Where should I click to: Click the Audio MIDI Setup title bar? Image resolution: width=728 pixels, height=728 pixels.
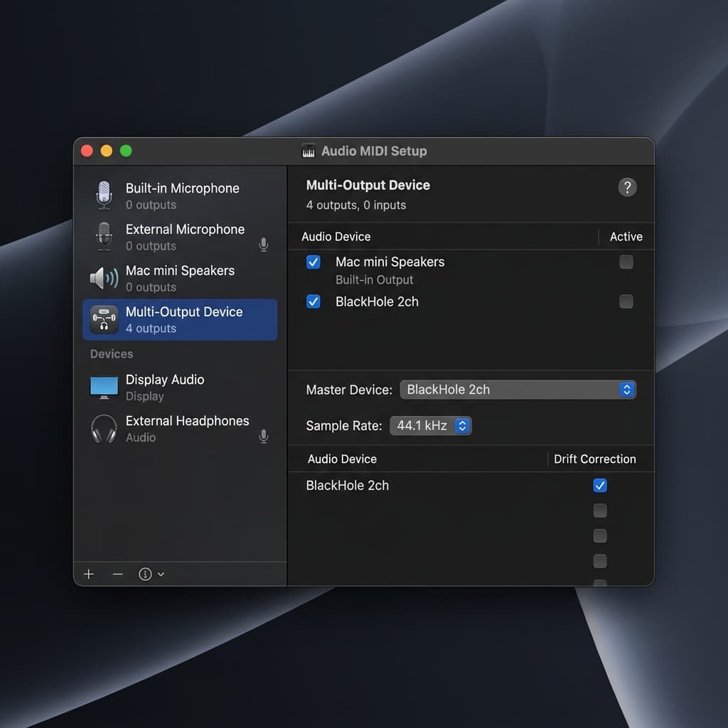[x=364, y=151]
